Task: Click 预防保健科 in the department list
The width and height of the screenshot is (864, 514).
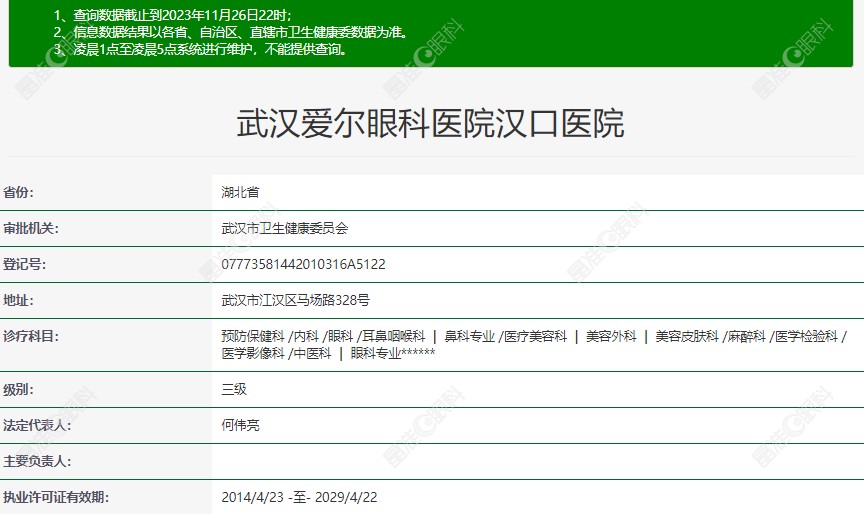Action: point(253,337)
